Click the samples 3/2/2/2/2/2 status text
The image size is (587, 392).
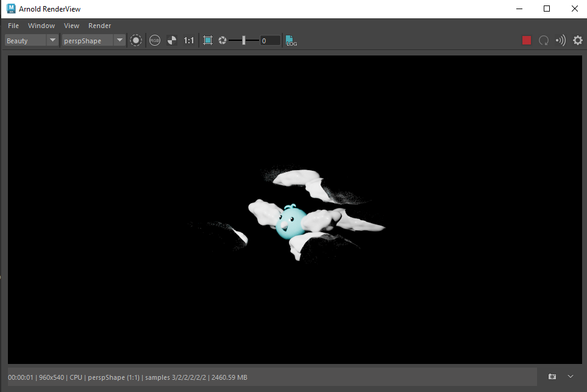[176, 377]
